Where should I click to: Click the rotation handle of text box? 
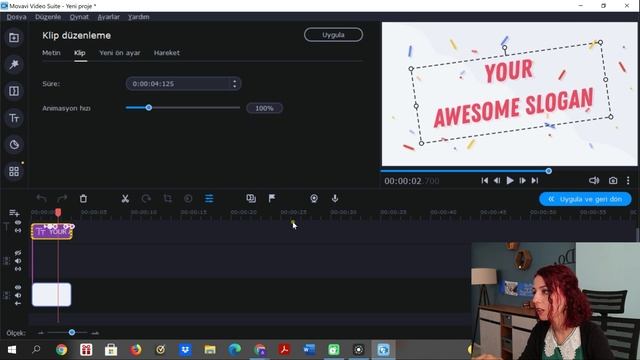point(505,48)
